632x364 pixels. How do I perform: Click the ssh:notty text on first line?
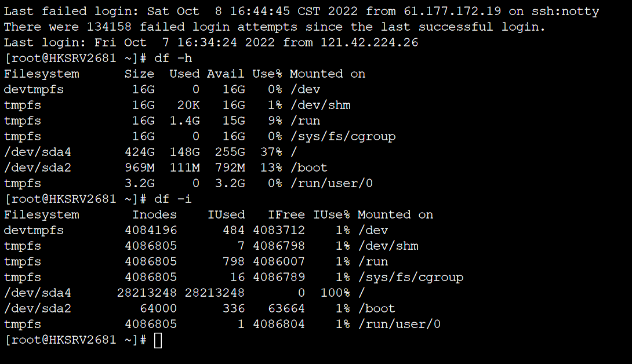pos(565,11)
